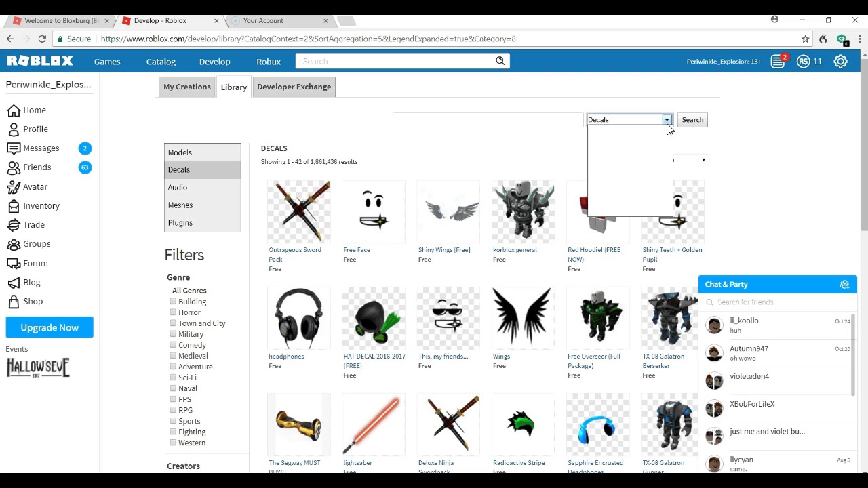The image size is (868, 488).
Task: Switch to the My Creations tab
Action: coord(187,87)
